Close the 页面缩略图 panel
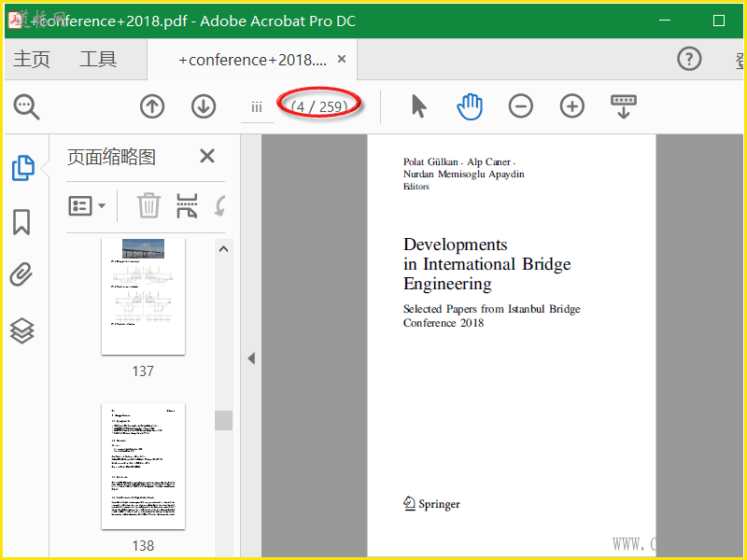747x560 pixels. [207, 156]
